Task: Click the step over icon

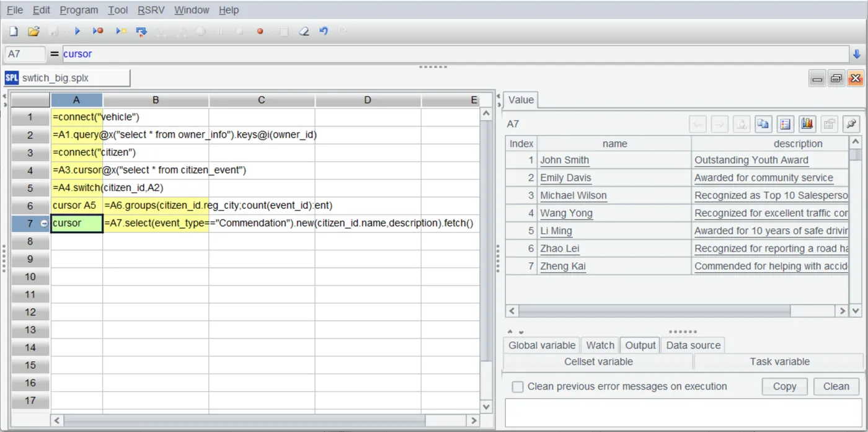Action: (142, 31)
